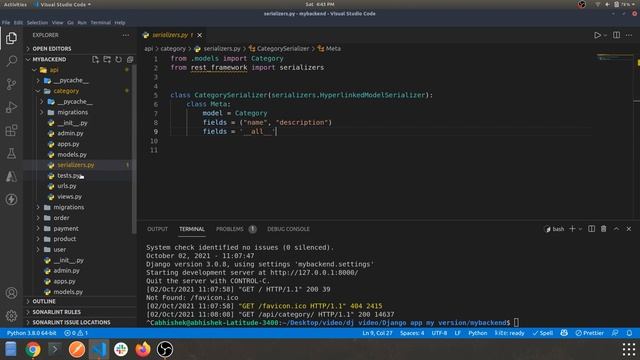This screenshot has width=640, height=360.
Task: Open notifications bell in status bar
Action: coord(629,333)
